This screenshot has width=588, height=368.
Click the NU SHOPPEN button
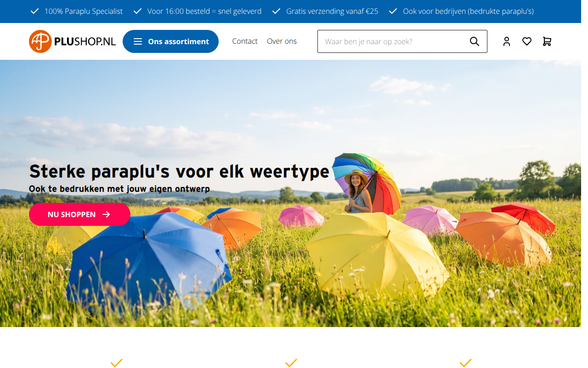pyautogui.click(x=79, y=214)
